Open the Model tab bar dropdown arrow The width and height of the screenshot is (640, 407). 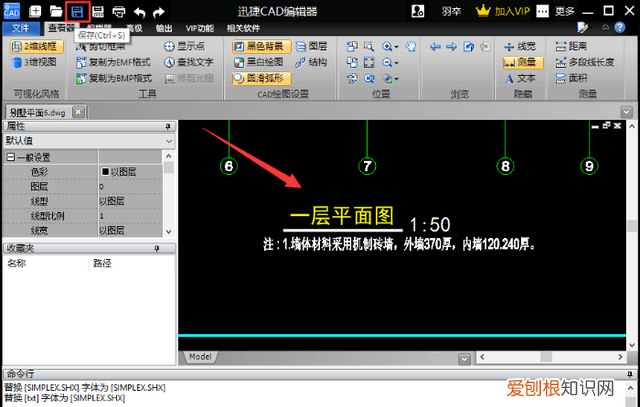(464, 359)
